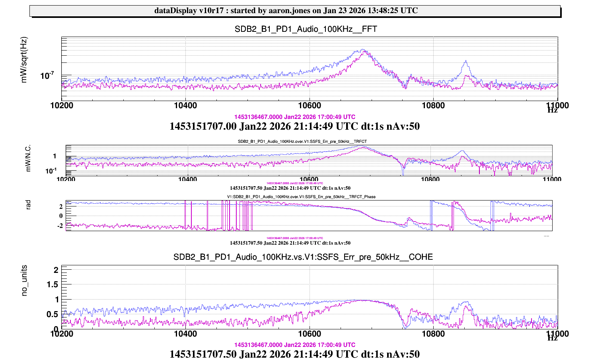
Task: Click the mW/N.C. y-axis label
Action: coord(28,158)
